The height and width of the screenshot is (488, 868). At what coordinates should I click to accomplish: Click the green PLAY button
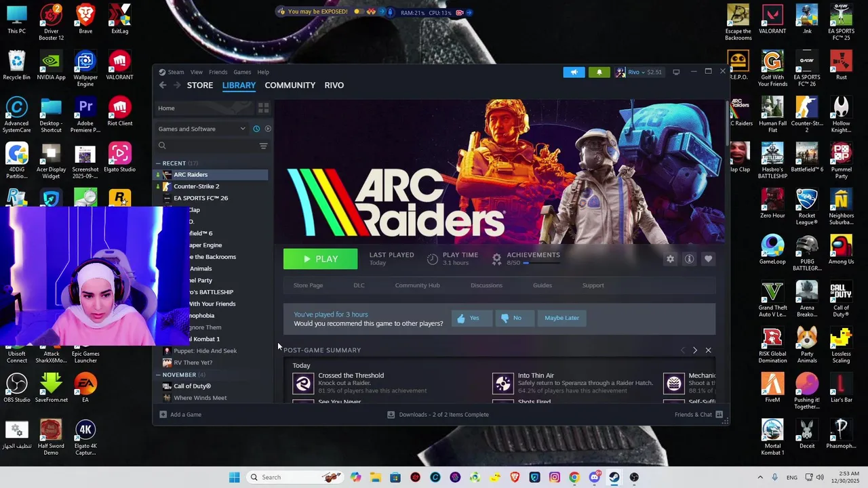[320, 259]
